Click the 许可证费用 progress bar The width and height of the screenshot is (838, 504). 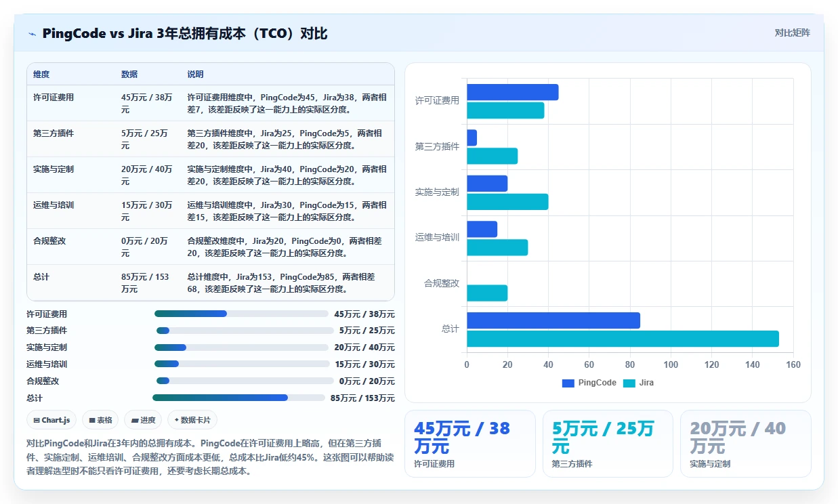(241, 314)
